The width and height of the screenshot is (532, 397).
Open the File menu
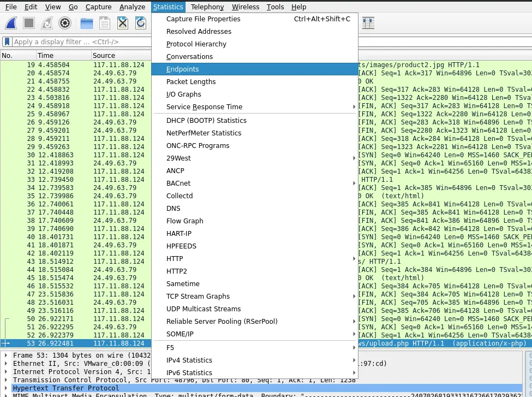click(11, 7)
